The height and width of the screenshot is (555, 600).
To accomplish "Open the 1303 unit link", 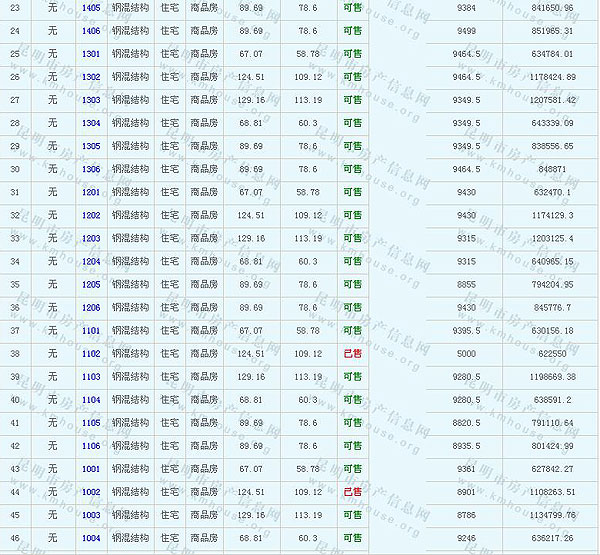I will pos(90,100).
